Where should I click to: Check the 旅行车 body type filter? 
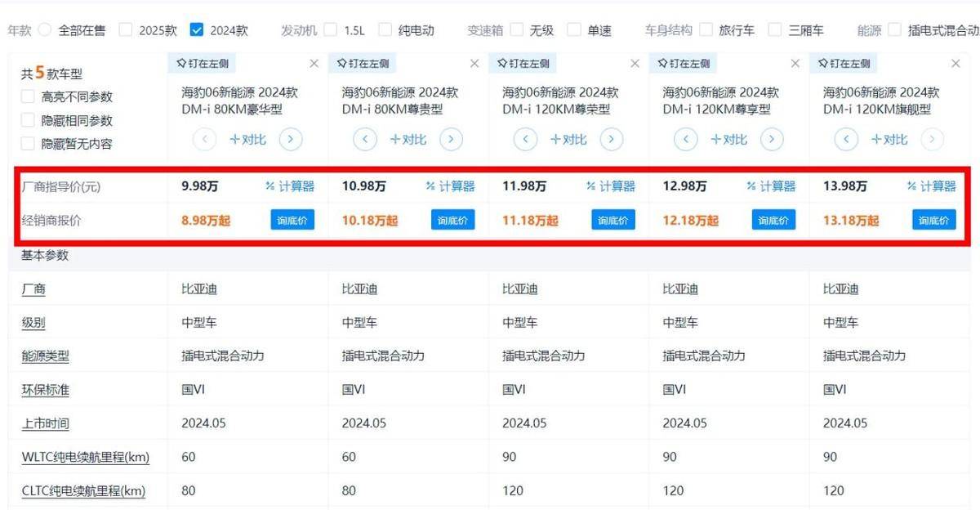(x=706, y=30)
